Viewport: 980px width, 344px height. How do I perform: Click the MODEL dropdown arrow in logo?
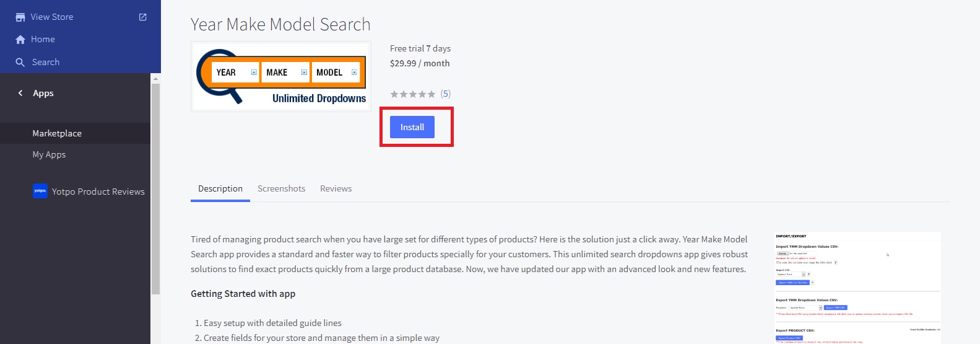(354, 73)
